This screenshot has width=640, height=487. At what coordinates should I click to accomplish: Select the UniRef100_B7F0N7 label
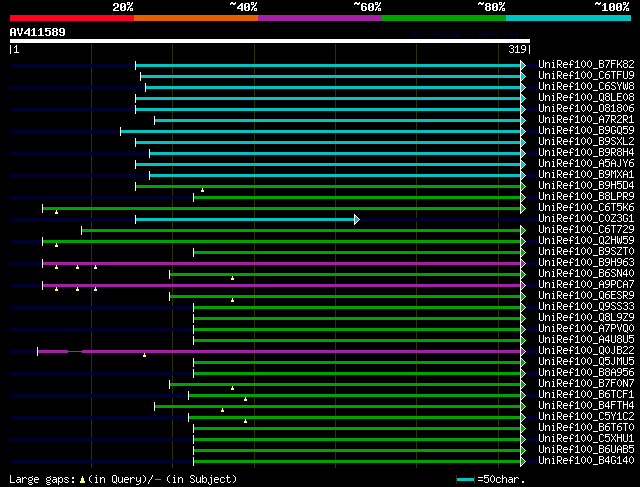(586, 384)
